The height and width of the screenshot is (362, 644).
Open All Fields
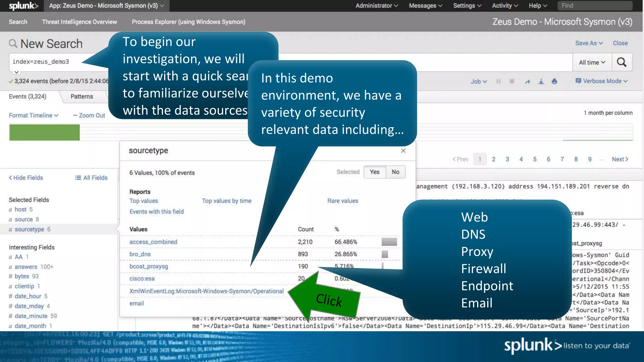point(91,178)
